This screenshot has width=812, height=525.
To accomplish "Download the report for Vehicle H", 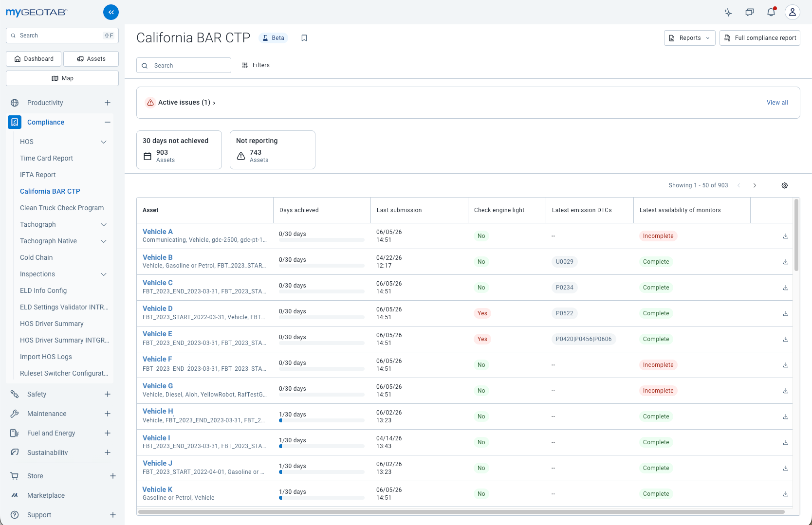I will (786, 416).
